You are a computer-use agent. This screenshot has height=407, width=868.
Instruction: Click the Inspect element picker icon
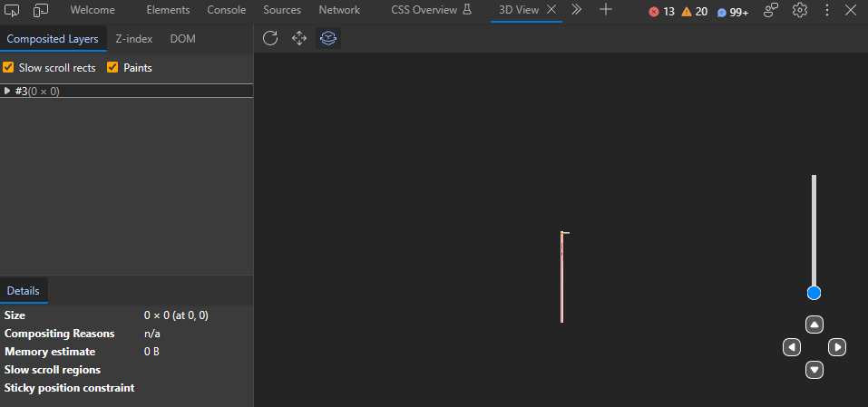[x=12, y=10]
